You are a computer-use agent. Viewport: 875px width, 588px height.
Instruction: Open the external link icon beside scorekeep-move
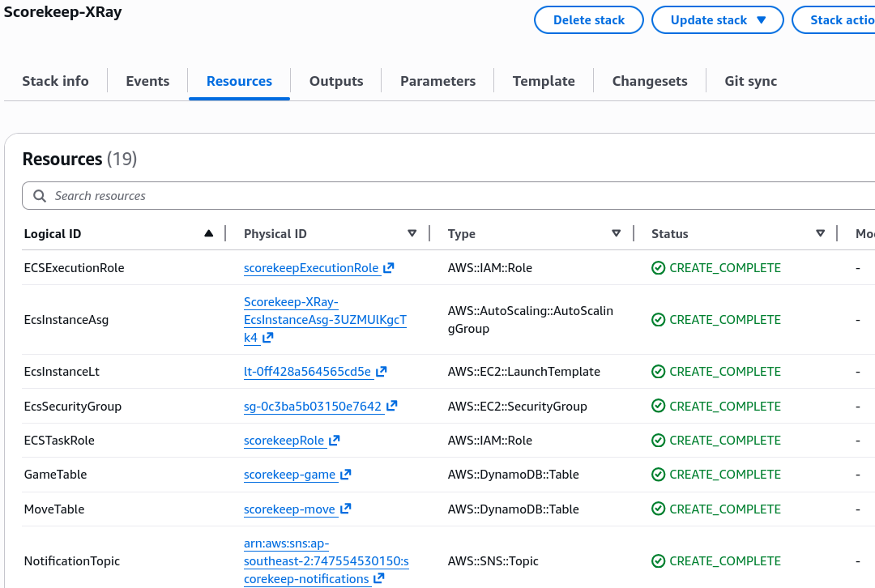click(x=346, y=509)
